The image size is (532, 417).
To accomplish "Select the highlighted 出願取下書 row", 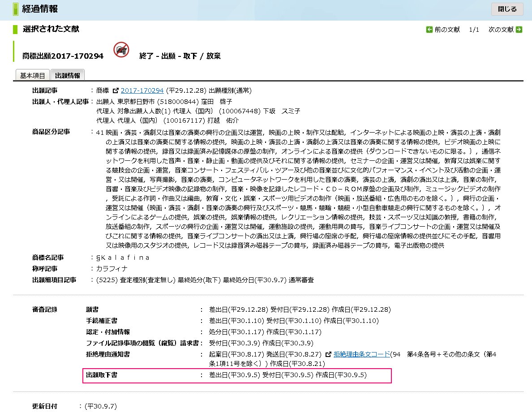I will [x=202, y=376].
